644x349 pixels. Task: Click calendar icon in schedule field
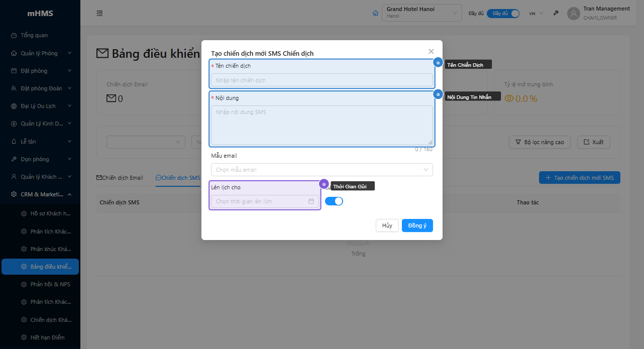click(311, 201)
